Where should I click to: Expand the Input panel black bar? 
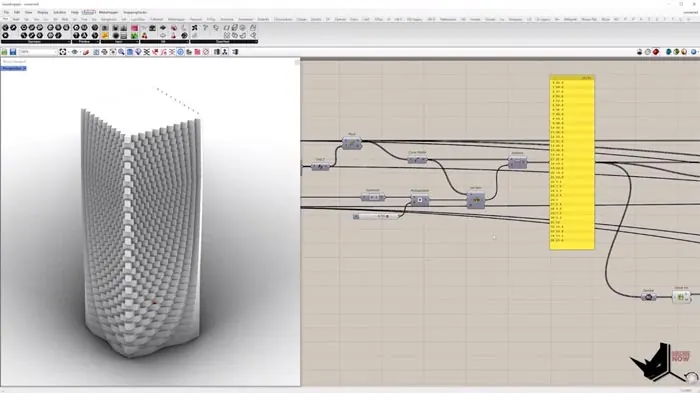coord(119,42)
